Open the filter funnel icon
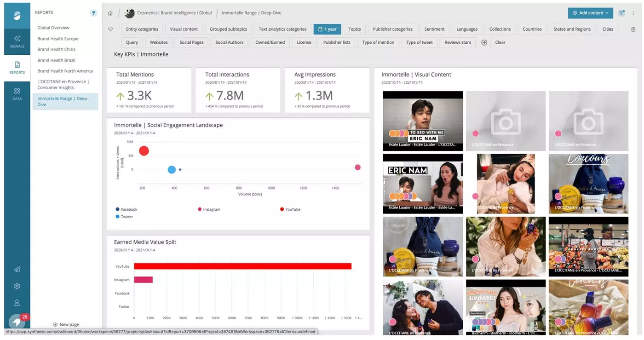 pos(621,13)
